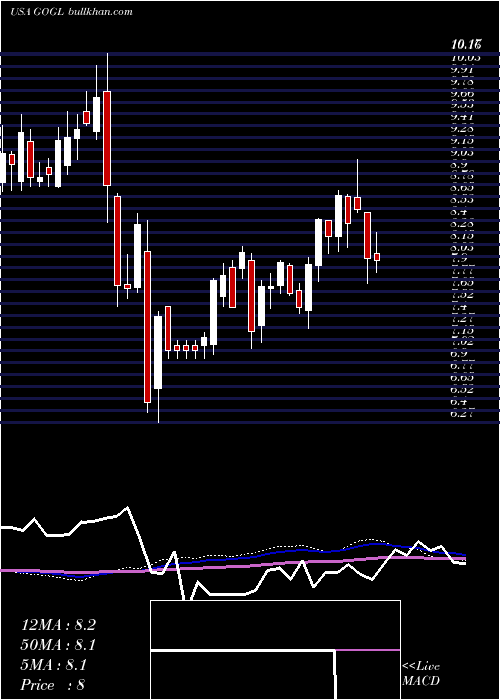Select the '12MA : 8.2' readout

[x=58, y=625]
